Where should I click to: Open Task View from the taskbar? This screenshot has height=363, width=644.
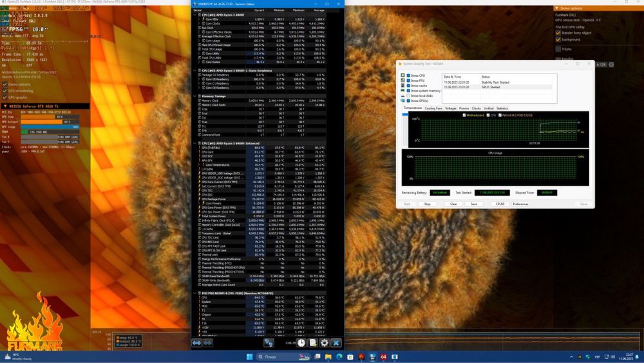[317, 357]
